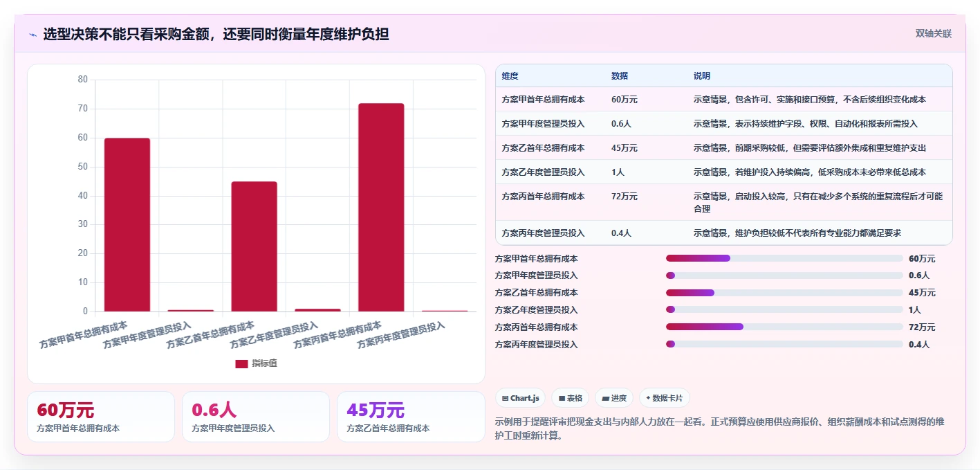Click the 方案甲首年总拥有成本 progress bar

[784, 258]
